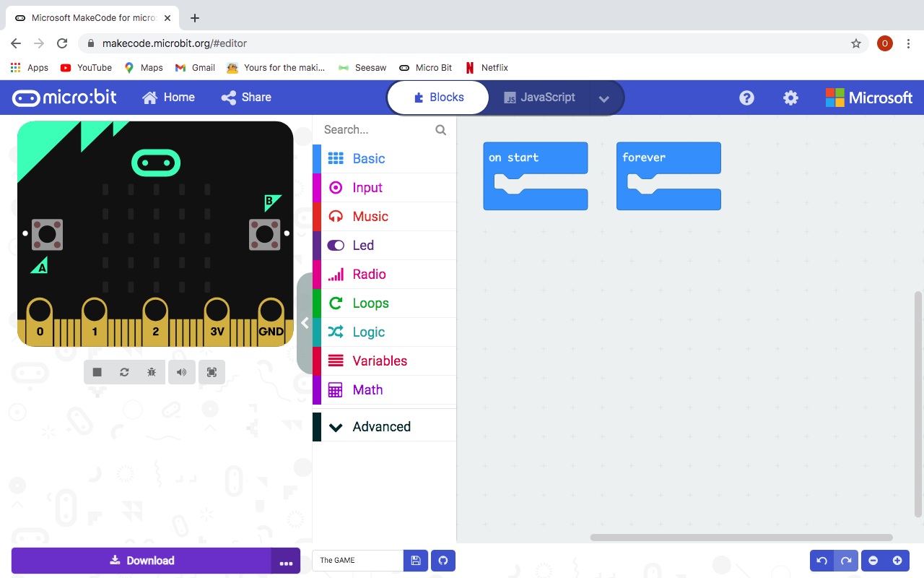Create GitHub repository via the GitHub icon
This screenshot has width=924, height=578.
(443, 561)
